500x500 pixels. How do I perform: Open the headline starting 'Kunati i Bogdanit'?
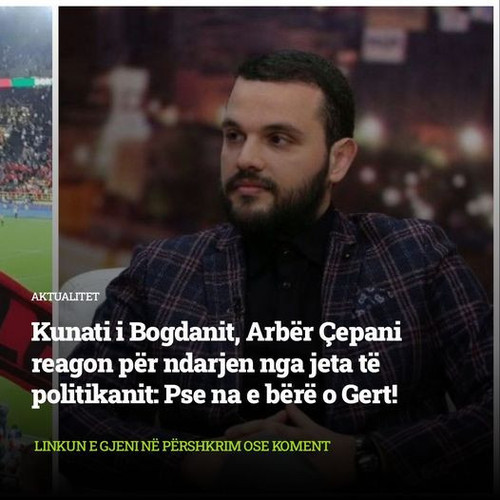[x=216, y=365]
